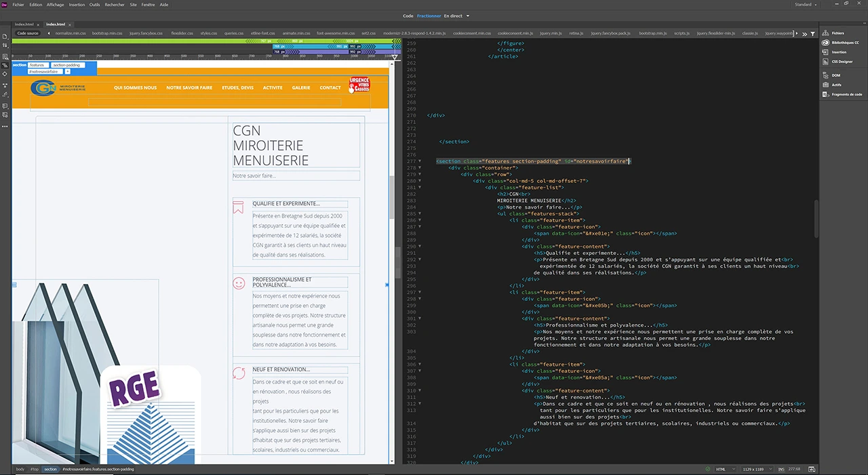
Task: Open the Fenêtre menu
Action: 148,4
